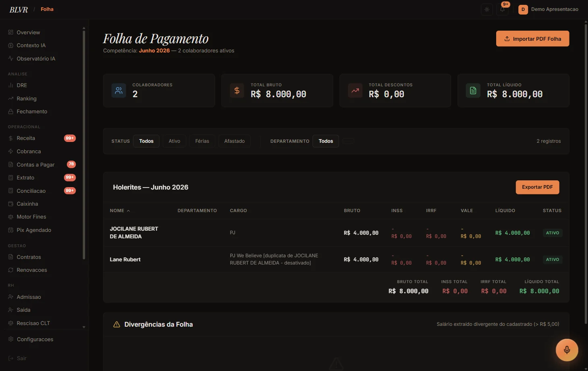
Task: Filter status by Afastado
Action: [x=234, y=141]
